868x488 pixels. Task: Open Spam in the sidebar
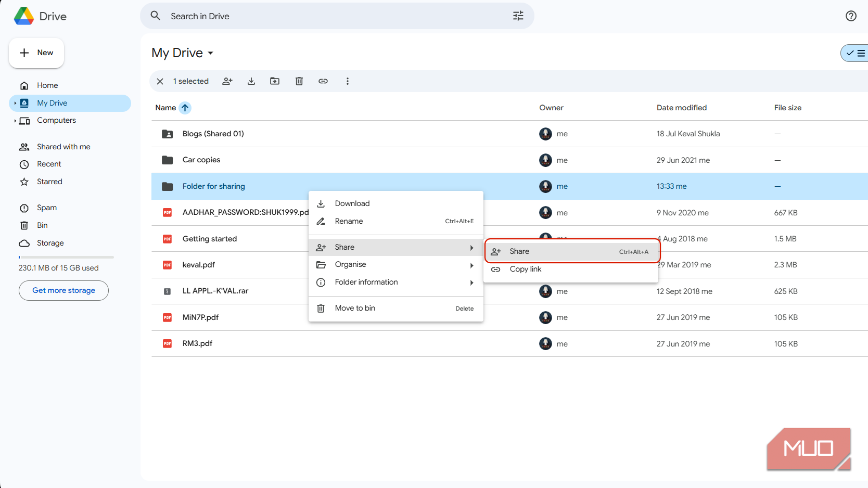click(x=70, y=208)
